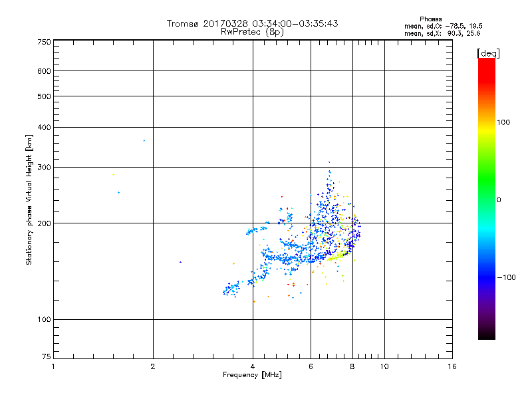The height and width of the screenshot is (399, 532).
Task: Click x-axis tick label '16'
Action: (452, 366)
